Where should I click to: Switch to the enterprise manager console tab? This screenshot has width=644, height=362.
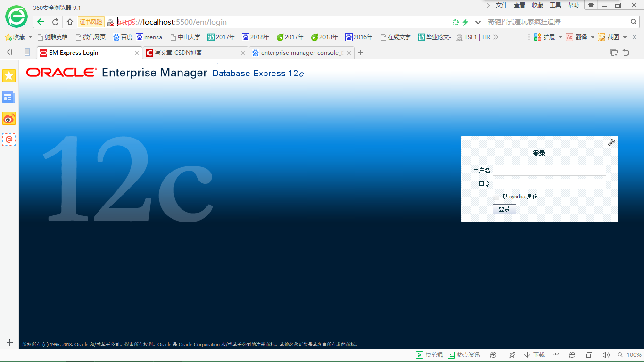pos(302,53)
